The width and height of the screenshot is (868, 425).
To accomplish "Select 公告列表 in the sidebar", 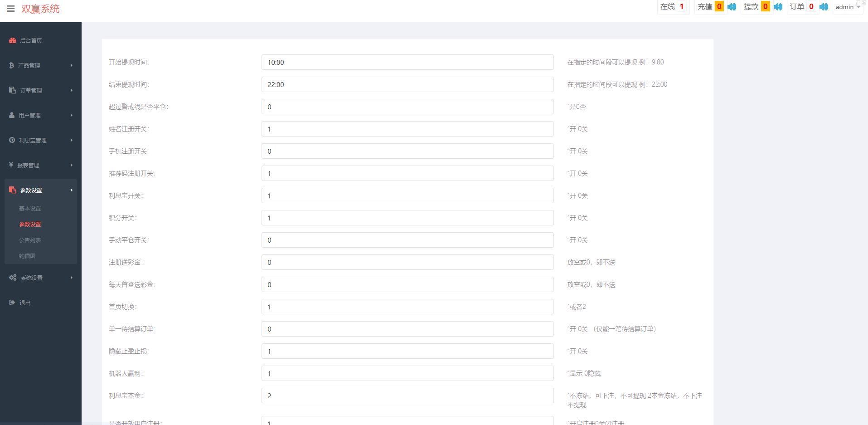I will click(x=30, y=240).
